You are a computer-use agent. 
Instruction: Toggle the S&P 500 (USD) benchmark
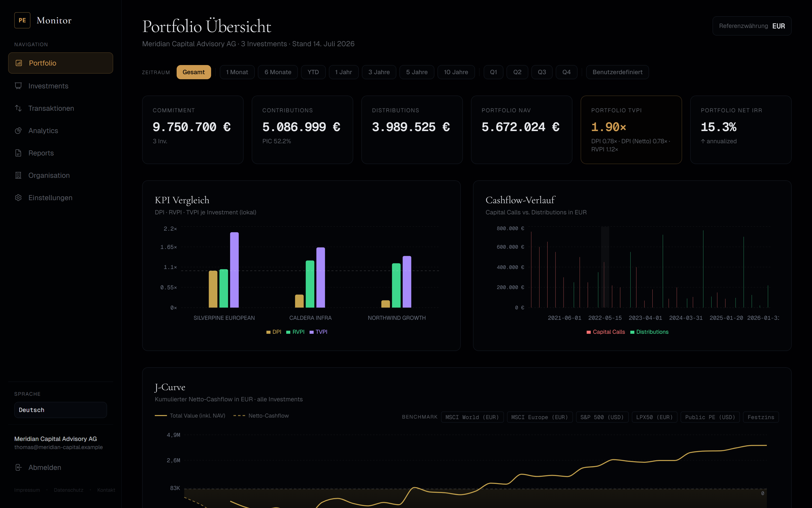coord(602,417)
